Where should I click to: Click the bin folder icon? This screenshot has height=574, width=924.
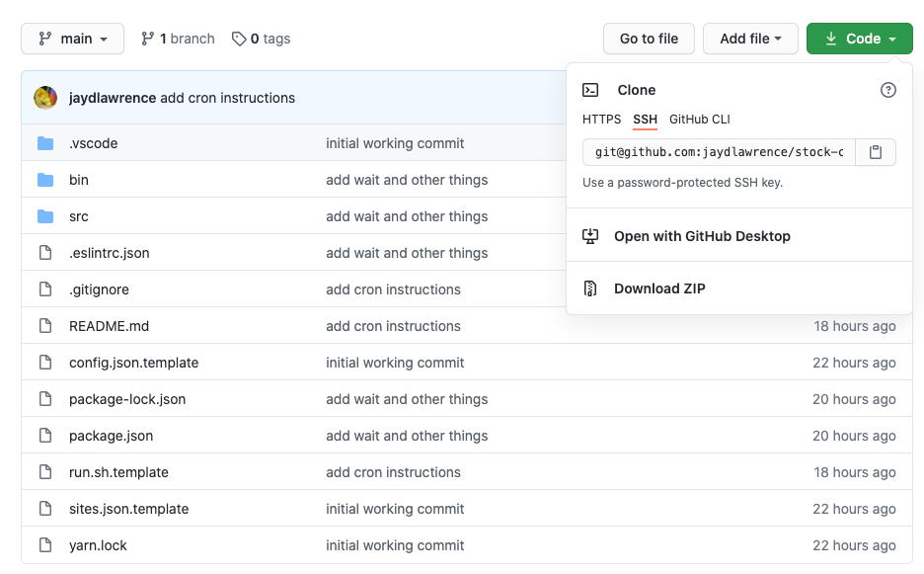tap(45, 180)
